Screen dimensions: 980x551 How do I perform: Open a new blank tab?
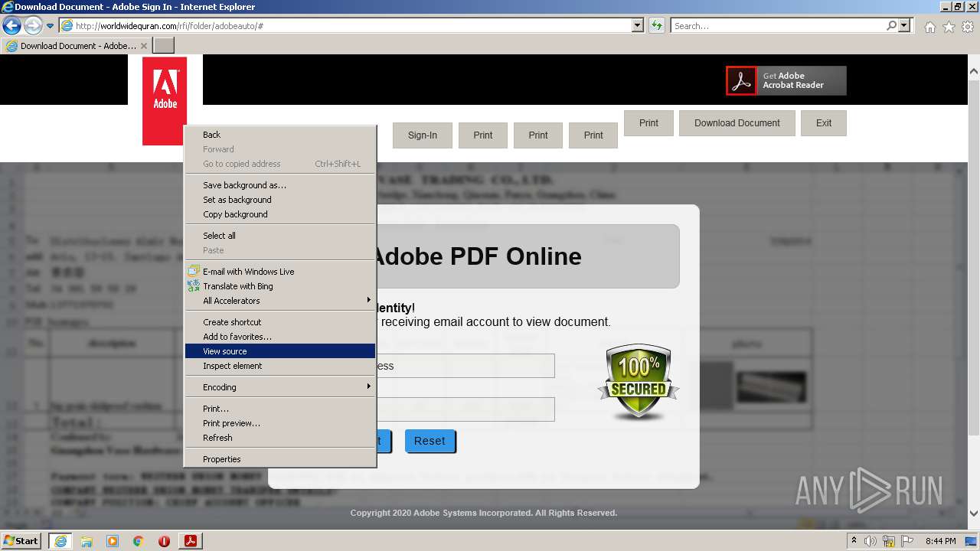tap(164, 45)
